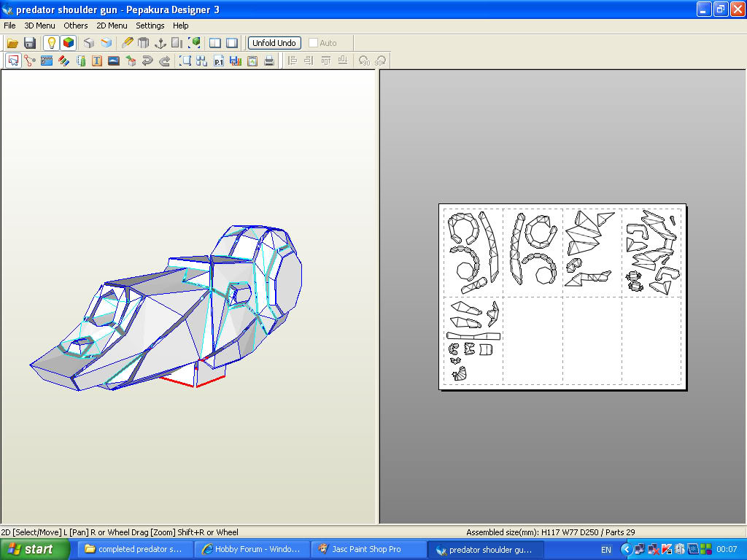Click the curved redo arrow icon
The height and width of the screenshot is (560, 747).
pos(164,61)
